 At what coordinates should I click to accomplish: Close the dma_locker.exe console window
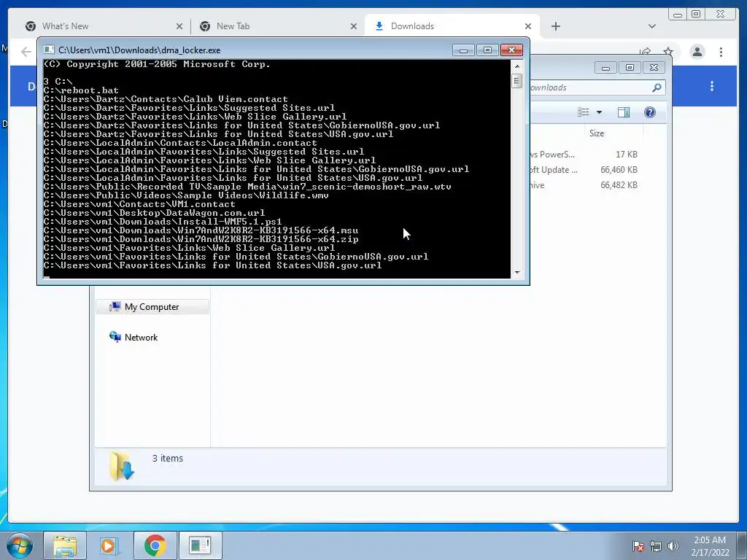[x=511, y=50]
